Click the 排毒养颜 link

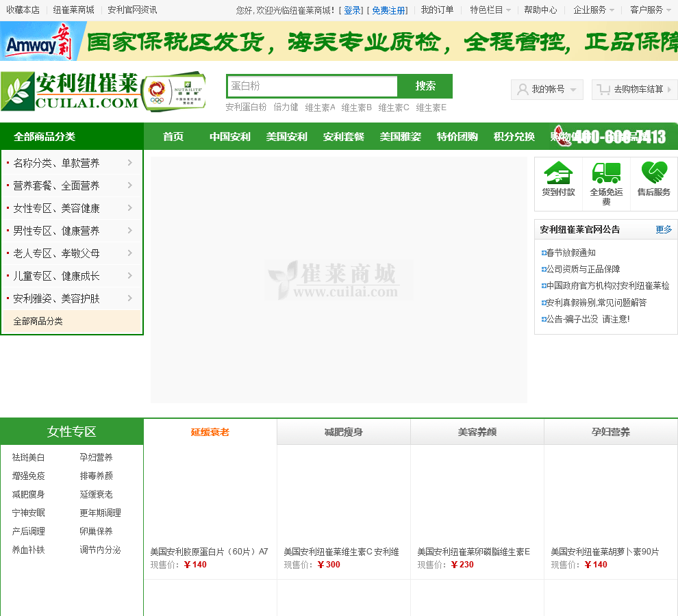tap(96, 476)
